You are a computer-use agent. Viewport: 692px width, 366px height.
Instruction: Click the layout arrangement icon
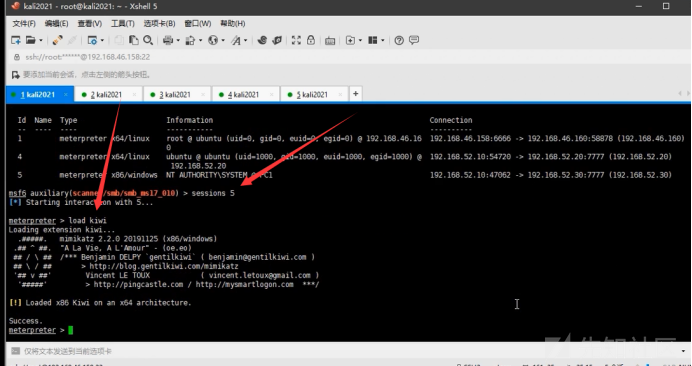tap(373, 41)
